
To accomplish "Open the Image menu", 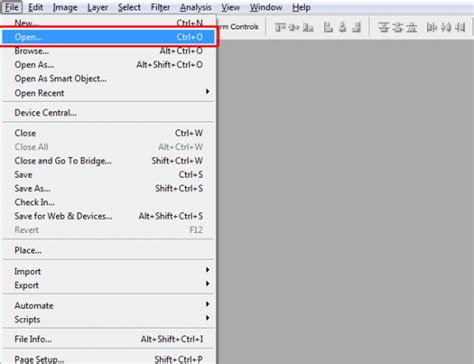I will [x=65, y=7].
